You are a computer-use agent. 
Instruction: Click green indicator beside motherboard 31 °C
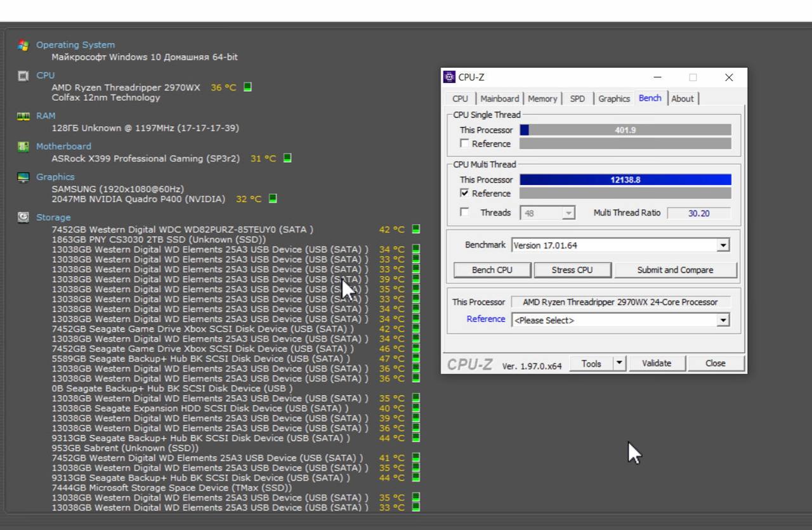click(287, 158)
